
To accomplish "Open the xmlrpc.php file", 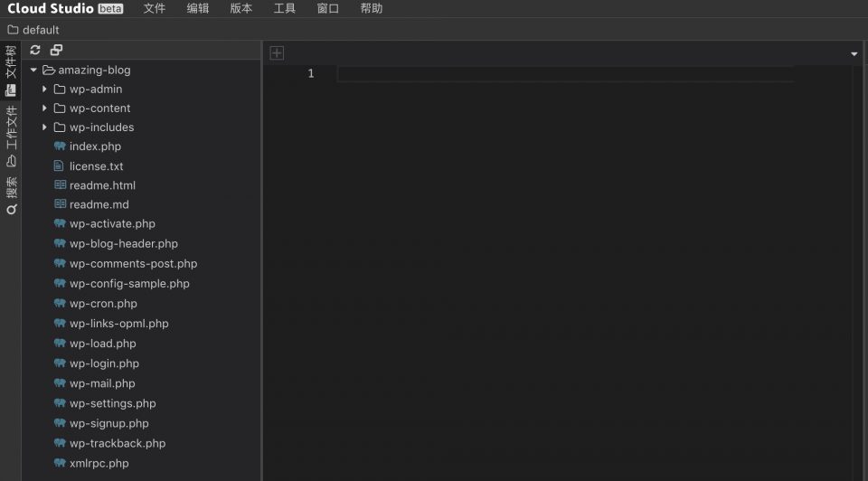I will pos(99,463).
